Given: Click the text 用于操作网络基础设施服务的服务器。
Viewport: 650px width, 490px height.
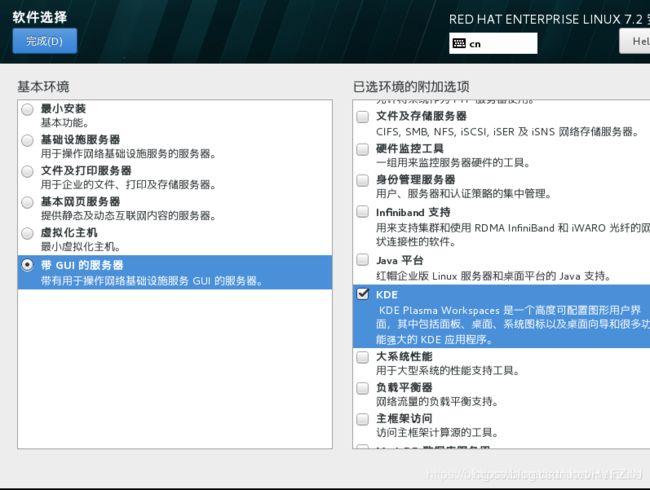Looking at the screenshot, I should point(129,154).
